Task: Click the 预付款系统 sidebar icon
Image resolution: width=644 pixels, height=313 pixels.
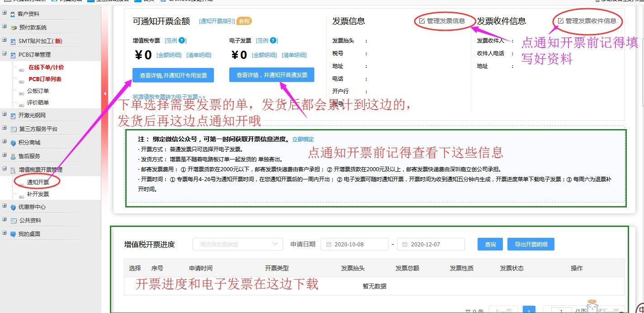Action: tap(14, 28)
